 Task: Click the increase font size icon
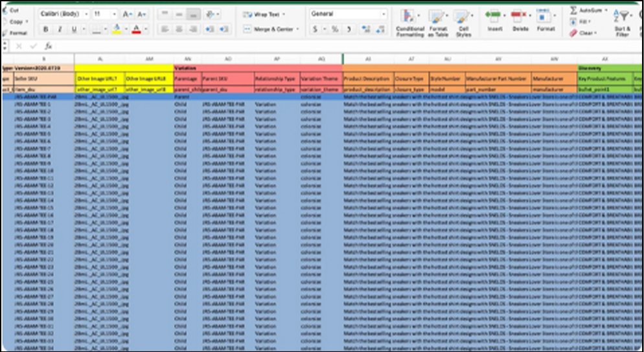(x=128, y=14)
